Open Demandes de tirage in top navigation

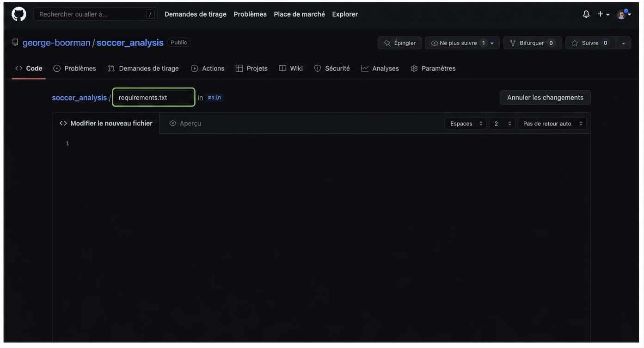pos(196,14)
